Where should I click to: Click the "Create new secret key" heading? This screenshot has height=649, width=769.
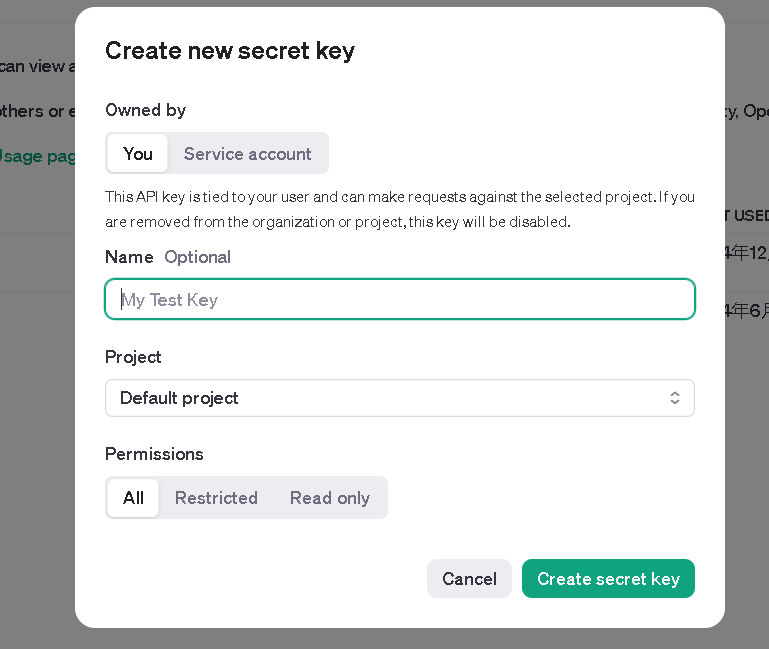(230, 50)
